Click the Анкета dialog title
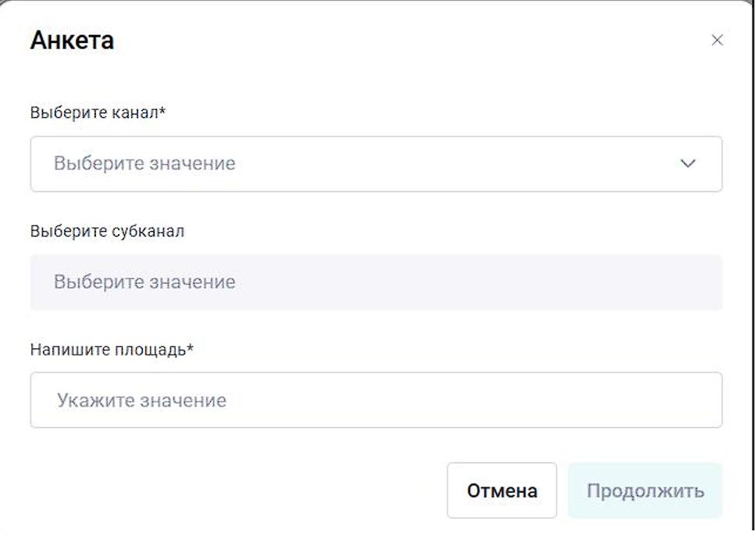The height and width of the screenshot is (535, 756). click(x=72, y=41)
